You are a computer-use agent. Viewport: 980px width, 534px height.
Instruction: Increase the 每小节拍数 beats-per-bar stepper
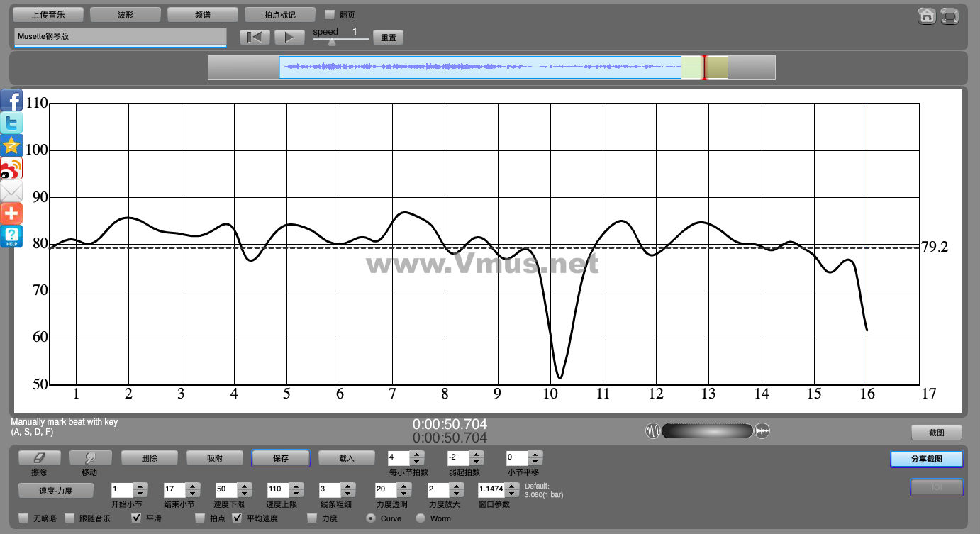click(417, 455)
